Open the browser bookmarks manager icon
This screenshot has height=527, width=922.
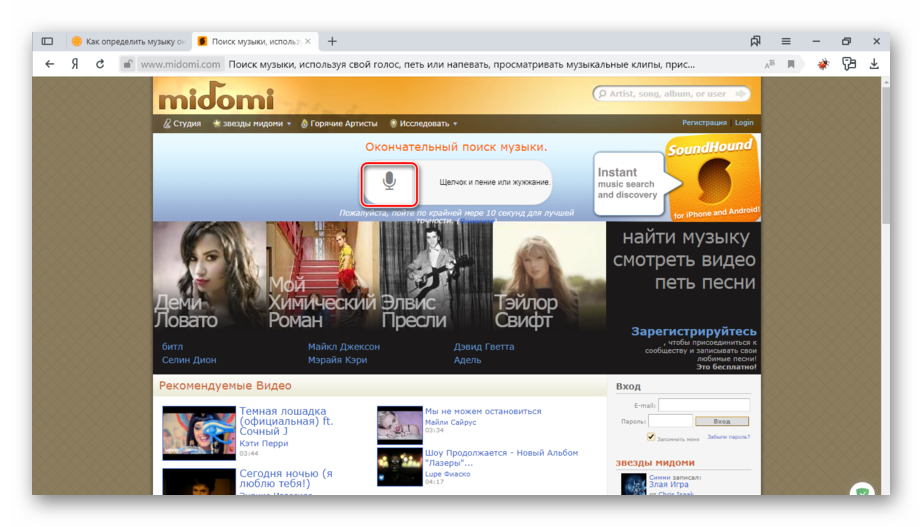pyautogui.click(x=756, y=41)
